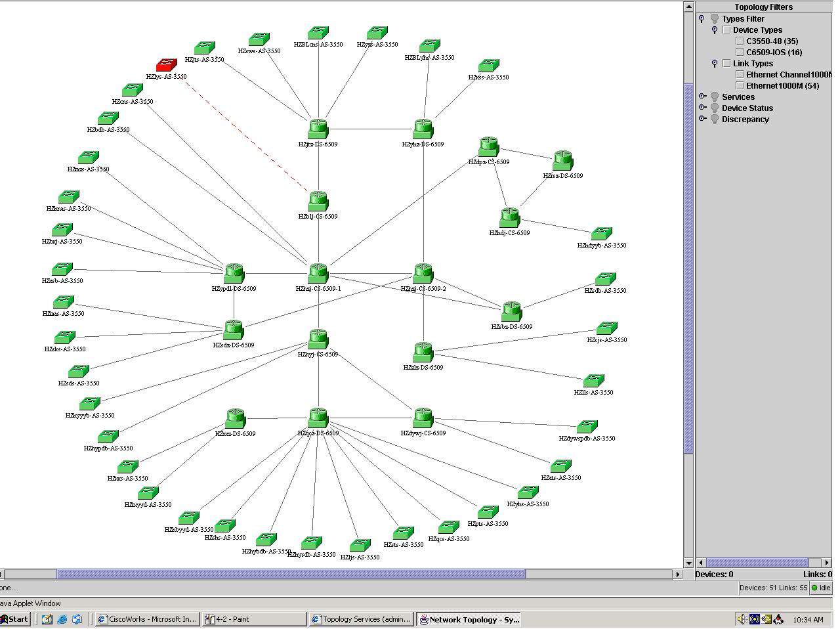Click the topology horizontal scrollbar right arrow
The width and height of the screenshot is (840, 629).
678,575
